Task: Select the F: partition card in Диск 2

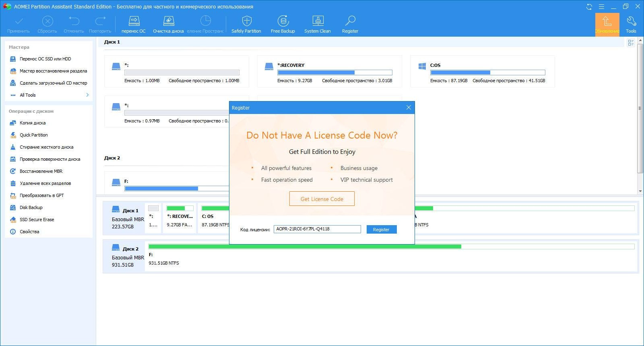Action: pyautogui.click(x=167, y=183)
